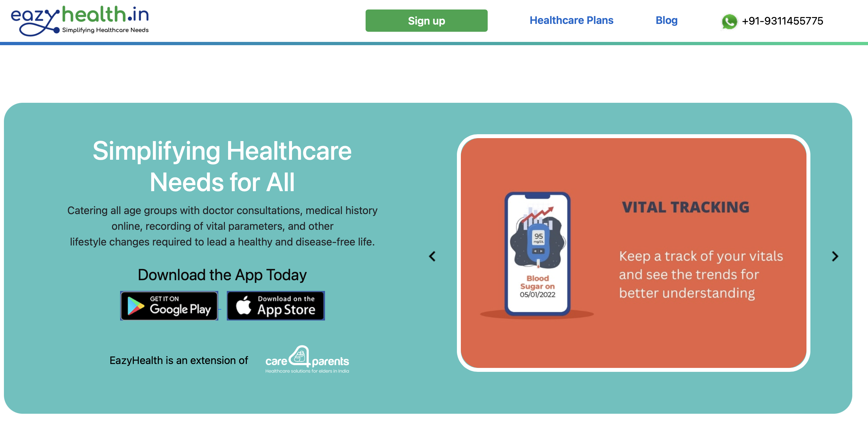The height and width of the screenshot is (436, 868).
Task: Navigate to the Blog page
Action: (x=666, y=21)
